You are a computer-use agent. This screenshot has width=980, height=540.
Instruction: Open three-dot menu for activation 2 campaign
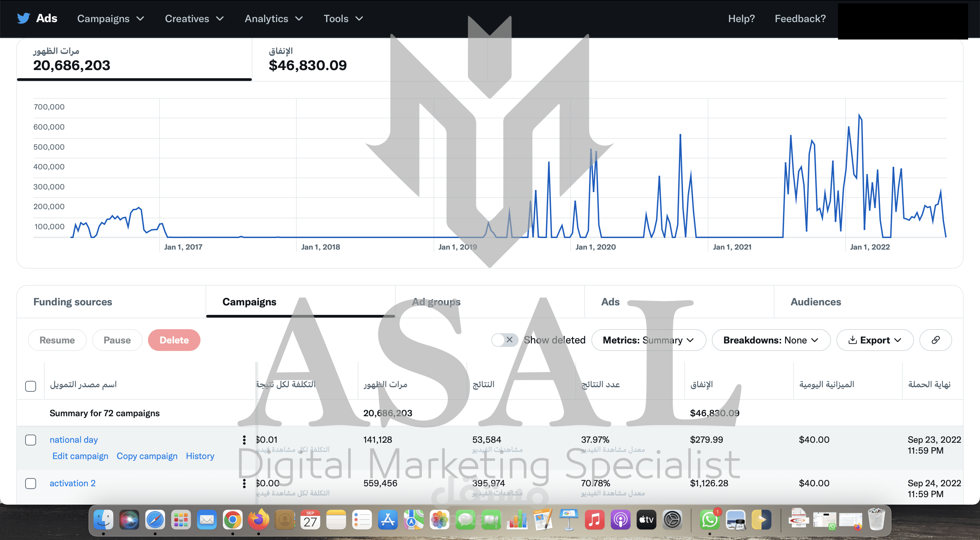[244, 483]
